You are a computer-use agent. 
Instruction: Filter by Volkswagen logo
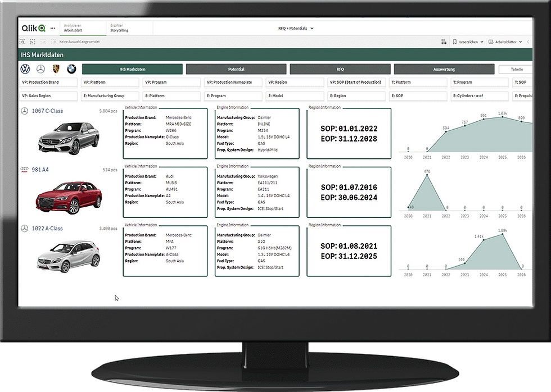tap(25, 69)
